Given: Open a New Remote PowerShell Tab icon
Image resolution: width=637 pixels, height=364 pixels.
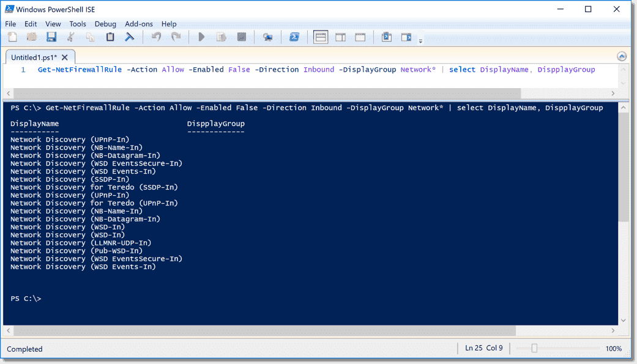Looking at the screenshot, I should 267,37.
